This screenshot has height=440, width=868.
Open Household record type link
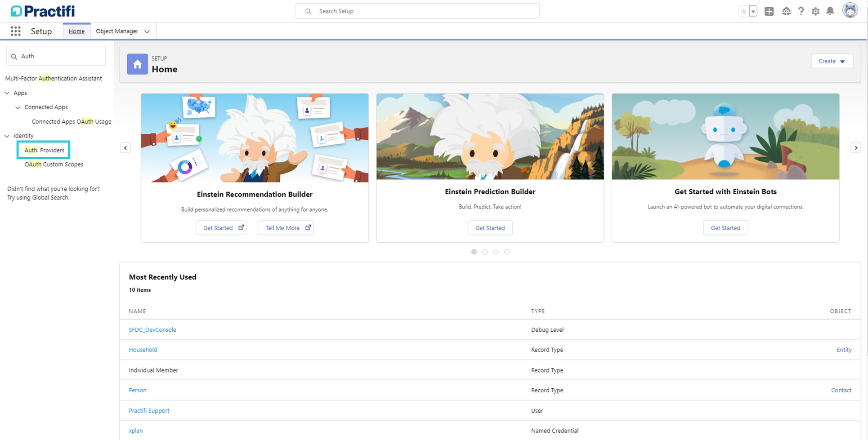[143, 350]
